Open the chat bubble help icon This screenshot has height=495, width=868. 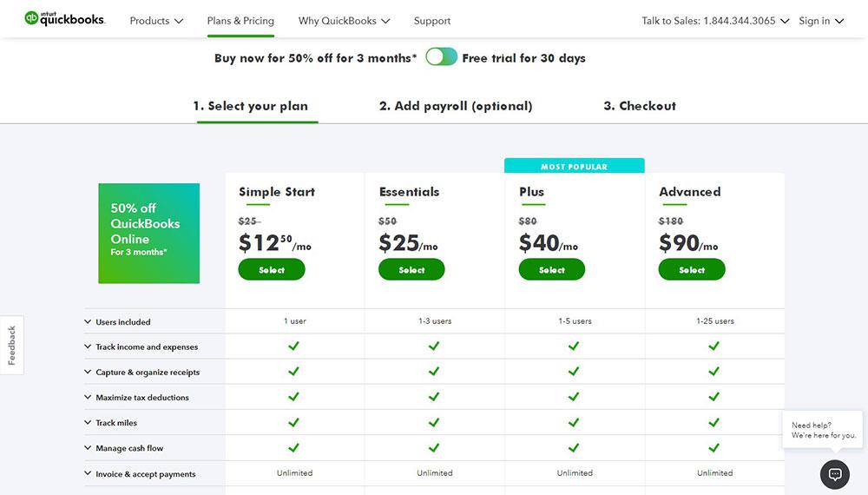tap(835, 474)
